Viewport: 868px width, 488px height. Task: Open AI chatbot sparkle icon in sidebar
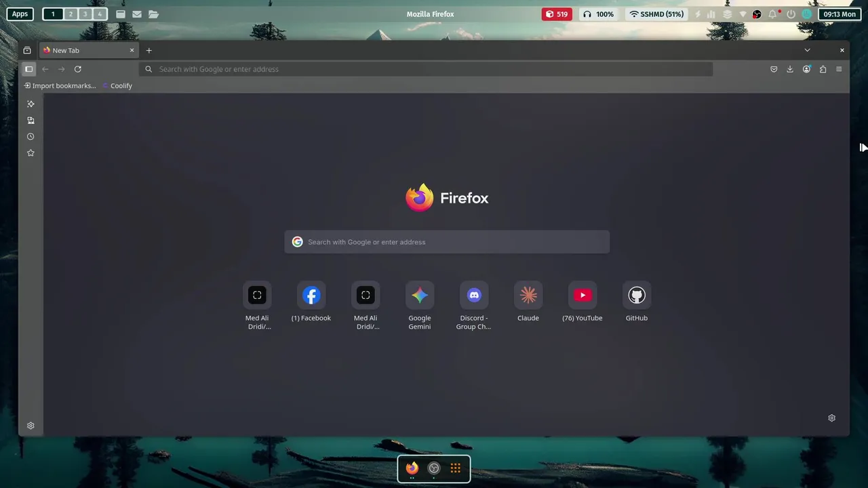coord(31,104)
